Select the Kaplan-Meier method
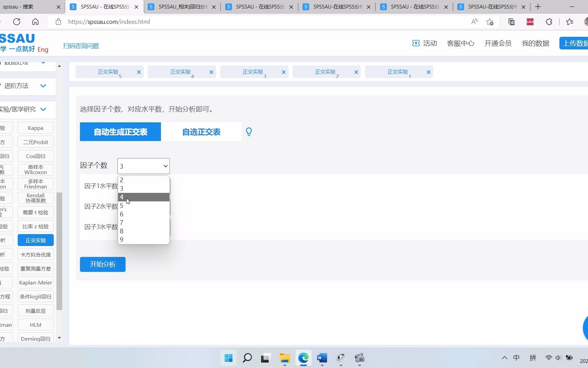Screen dimensions: 588x368 click(x=36, y=282)
